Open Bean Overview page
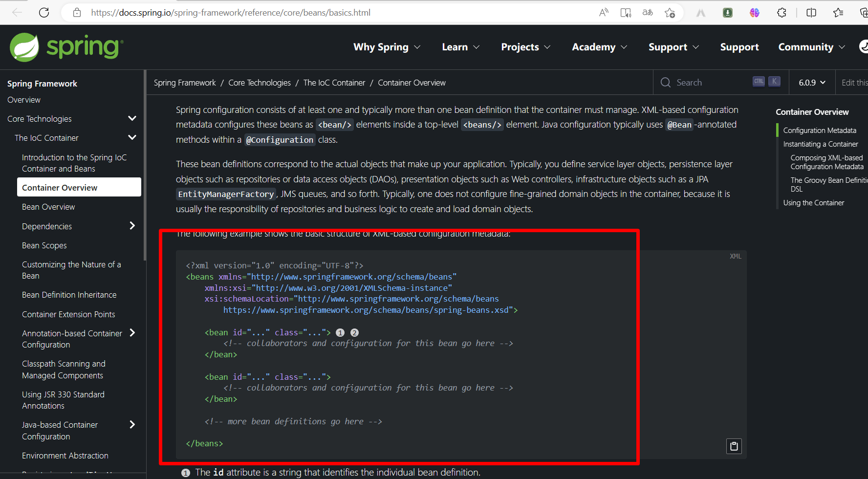 click(48, 207)
